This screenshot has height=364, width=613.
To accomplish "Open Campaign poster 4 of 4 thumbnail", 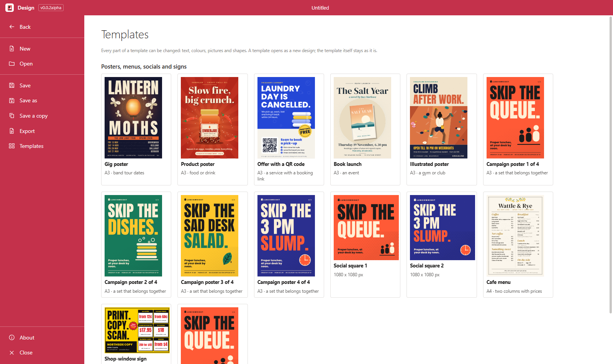I will [x=286, y=236].
